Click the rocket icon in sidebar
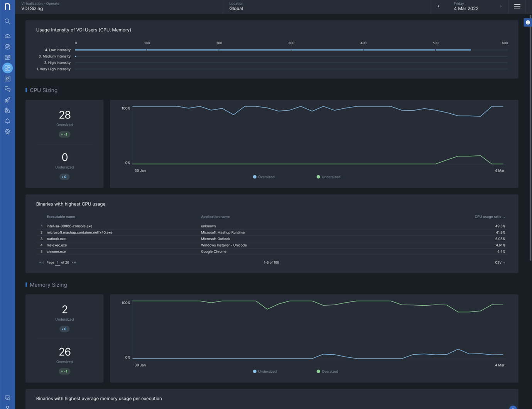This screenshot has height=409, width=532. point(7,100)
